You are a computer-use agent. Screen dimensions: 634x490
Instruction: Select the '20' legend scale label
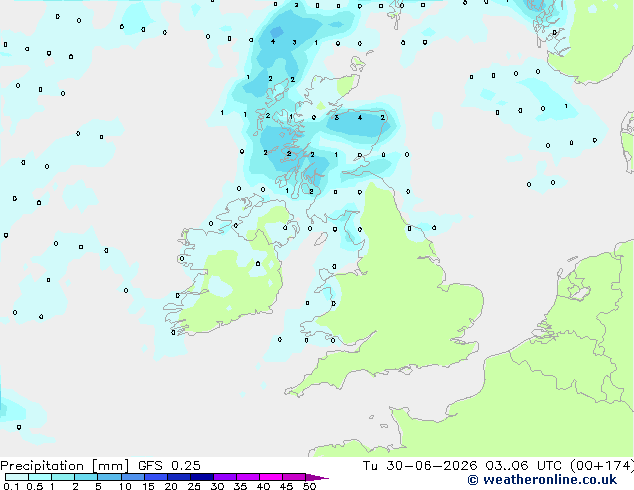[x=171, y=486]
